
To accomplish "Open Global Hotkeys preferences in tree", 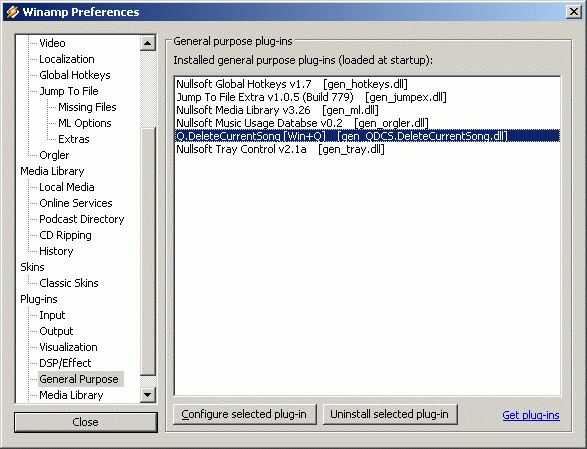I will [x=75, y=75].
